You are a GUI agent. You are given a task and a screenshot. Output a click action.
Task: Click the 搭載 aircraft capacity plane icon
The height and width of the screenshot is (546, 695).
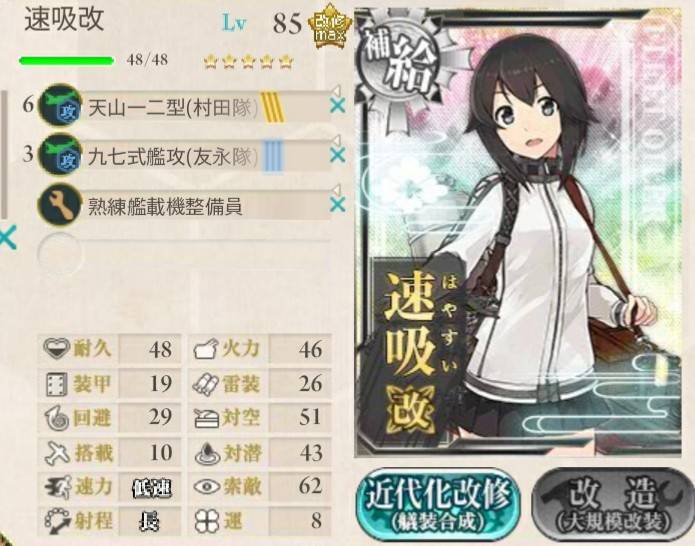pos(57,453)
